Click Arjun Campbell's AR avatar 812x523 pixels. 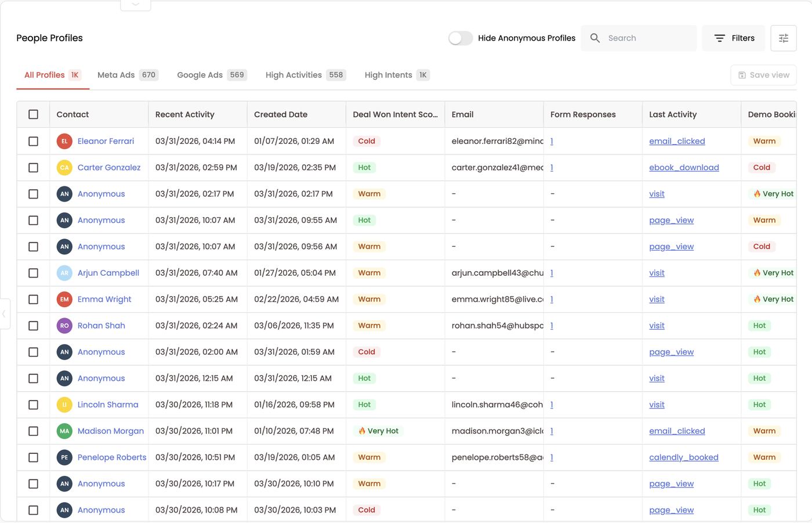(x=64, y=273)
